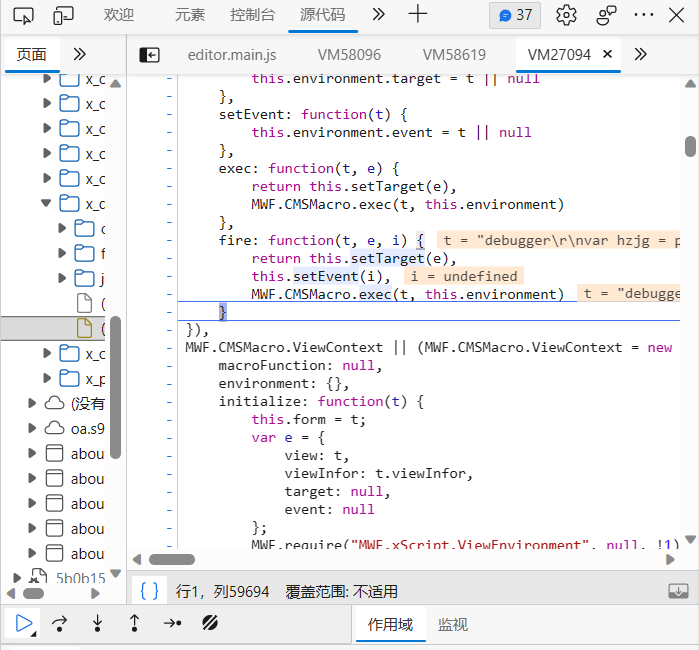
Task: Open DevTools settings gear
Action: pyautogui.click(x=567, y=15)
